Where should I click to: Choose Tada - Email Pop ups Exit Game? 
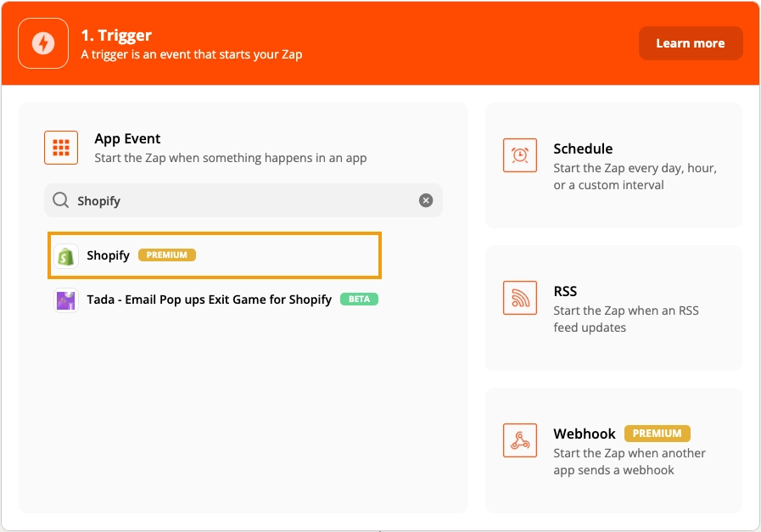[210, 300]
